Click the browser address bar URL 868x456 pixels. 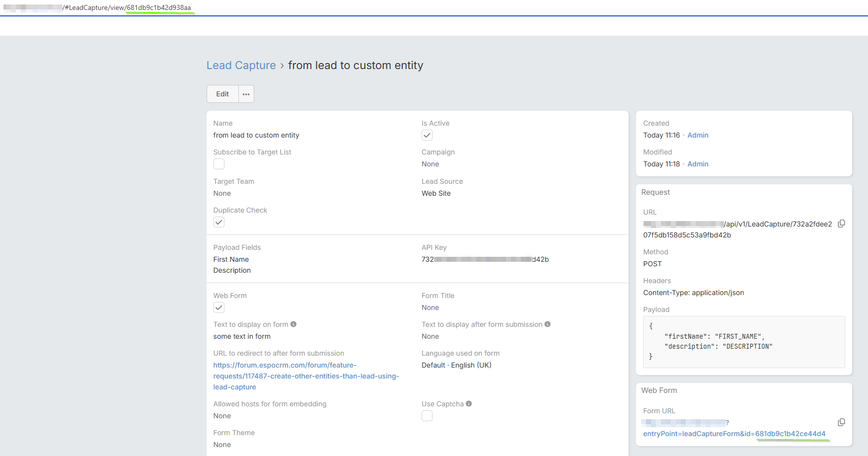click(x=128, y=8)
